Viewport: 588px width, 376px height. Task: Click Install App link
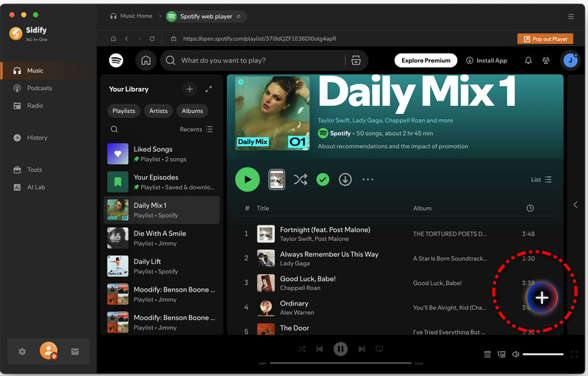487,60
